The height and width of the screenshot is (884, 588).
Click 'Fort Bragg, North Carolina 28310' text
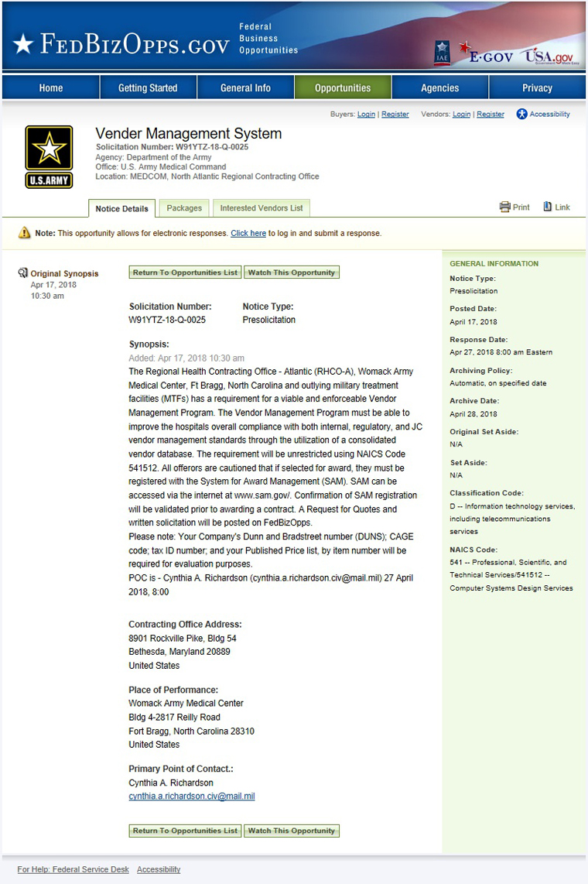[192, 732]
